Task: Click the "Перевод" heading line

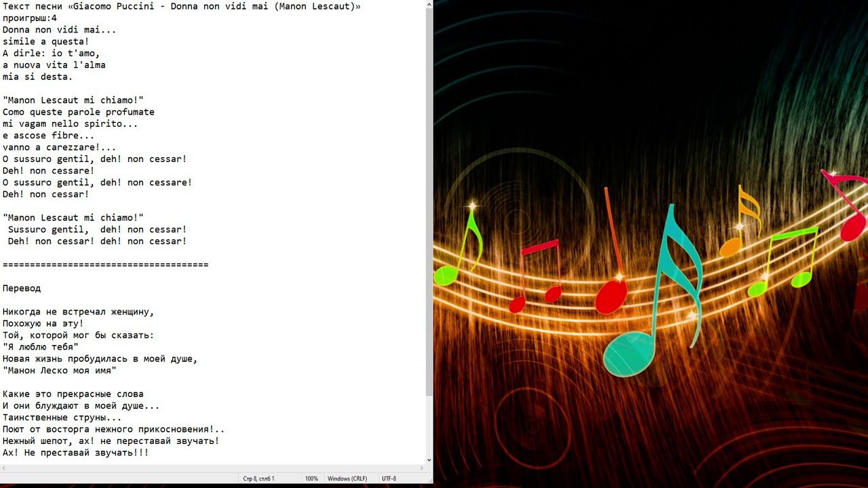Action: [x=22, y=288]
